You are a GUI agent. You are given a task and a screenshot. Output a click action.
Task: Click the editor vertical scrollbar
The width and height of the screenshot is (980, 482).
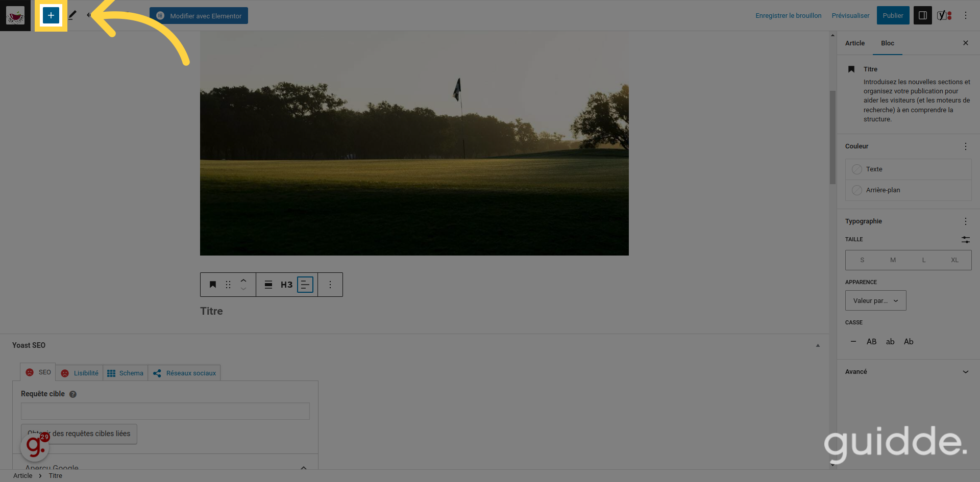[x=832, y=138]
